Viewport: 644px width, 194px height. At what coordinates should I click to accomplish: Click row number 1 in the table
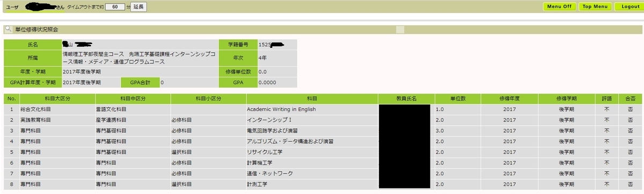(11, 109)
